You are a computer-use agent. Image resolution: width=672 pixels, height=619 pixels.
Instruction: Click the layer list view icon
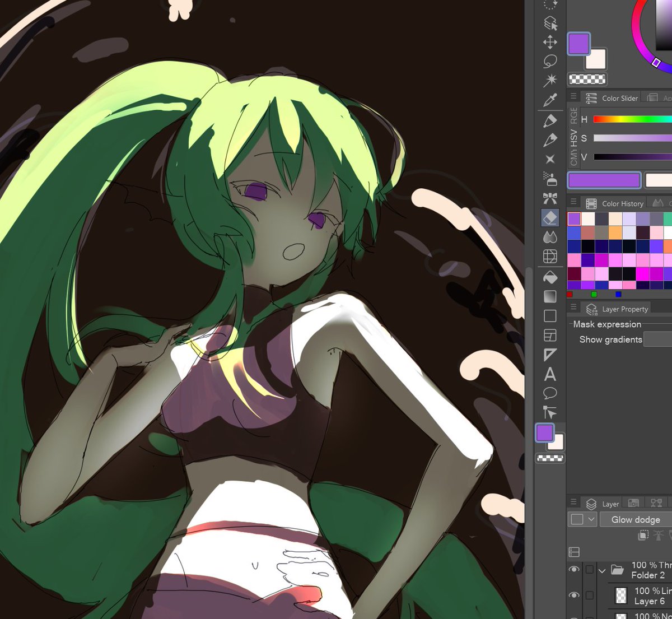coord(573,552)
